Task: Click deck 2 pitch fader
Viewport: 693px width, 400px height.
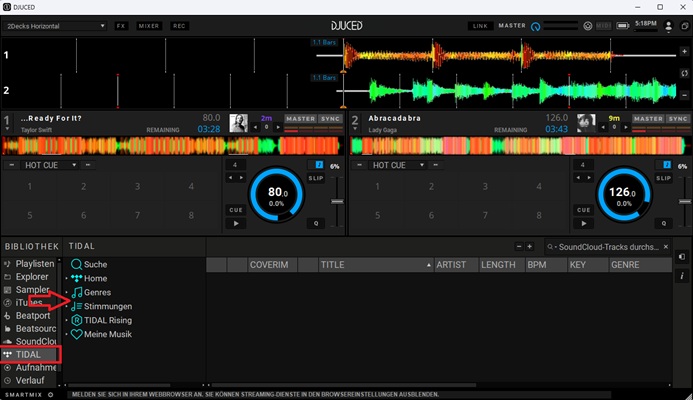Action: point(685,202)
